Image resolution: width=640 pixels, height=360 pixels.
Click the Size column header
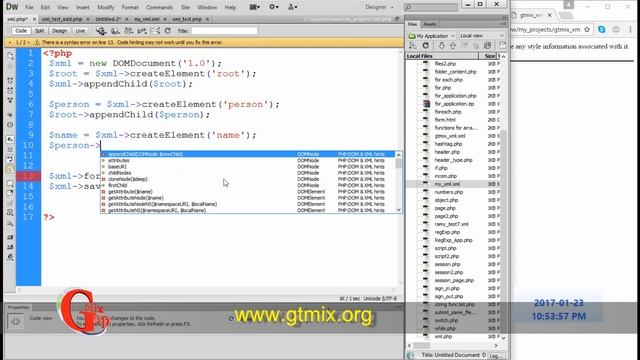pos(489,56)
